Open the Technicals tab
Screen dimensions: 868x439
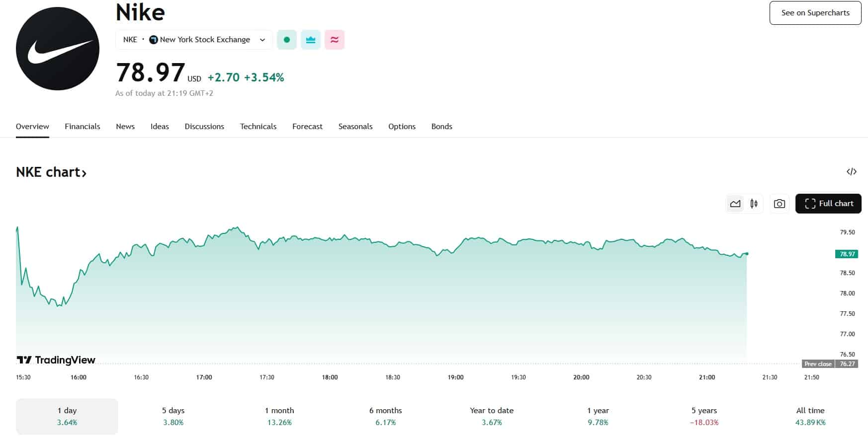[258, 127]
